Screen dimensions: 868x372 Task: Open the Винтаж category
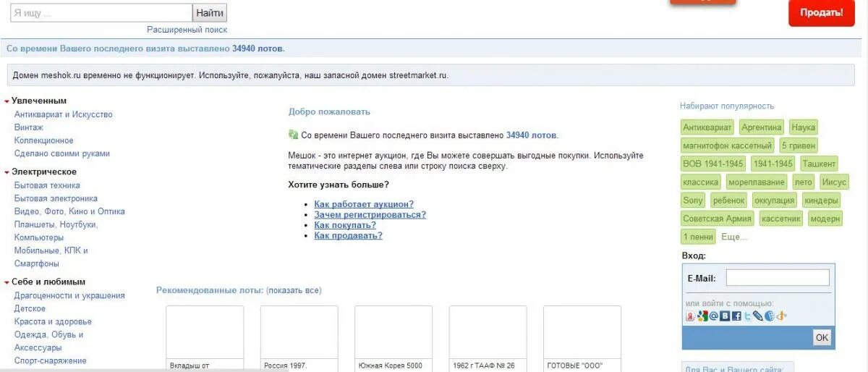click(x=29, y=127)
